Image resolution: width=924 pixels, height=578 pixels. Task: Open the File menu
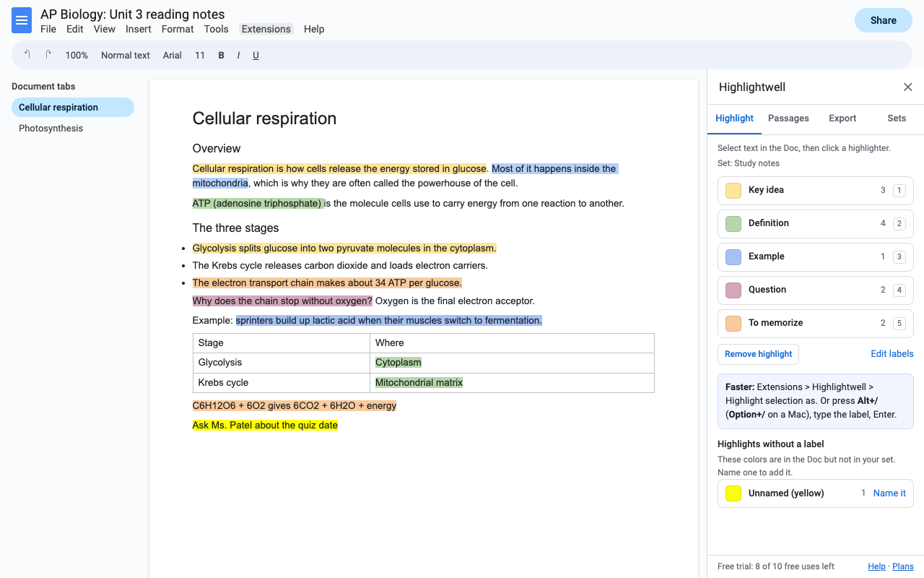[48, 29]
